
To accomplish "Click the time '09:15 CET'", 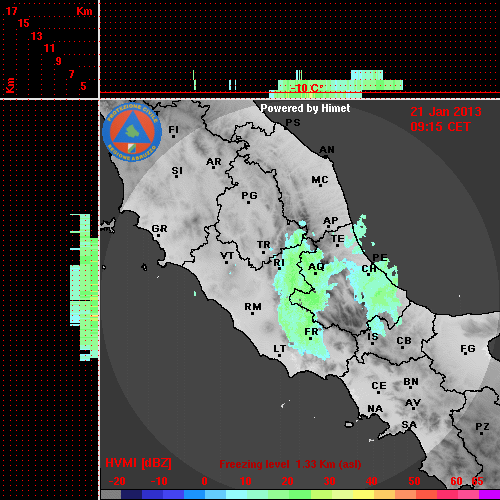I will click(x=440, y=127).
